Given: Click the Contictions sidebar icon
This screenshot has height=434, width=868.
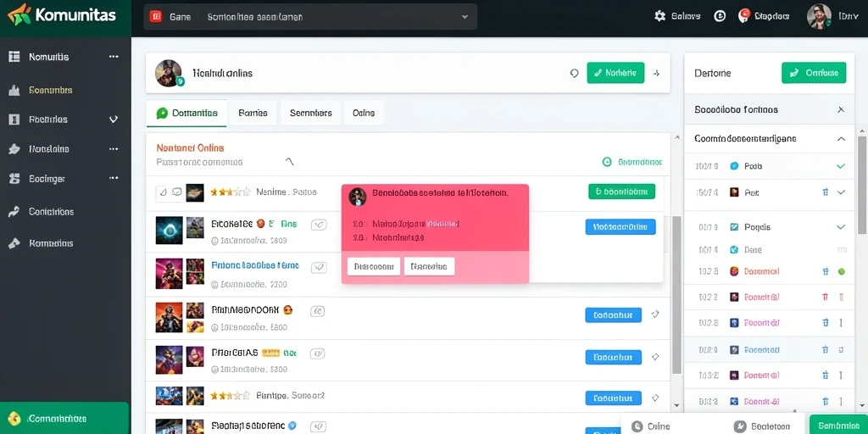Looking at the screenshot, I should [14, 211].
